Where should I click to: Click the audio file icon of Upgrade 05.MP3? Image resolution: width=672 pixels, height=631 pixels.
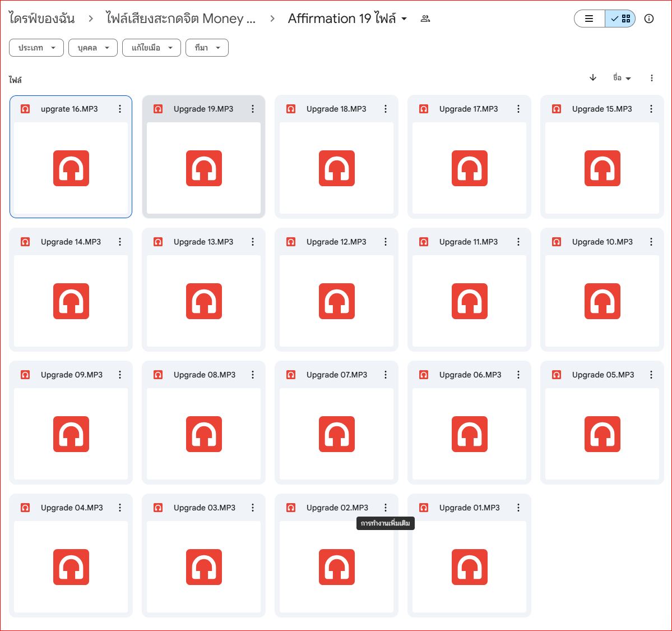[602, 434]
